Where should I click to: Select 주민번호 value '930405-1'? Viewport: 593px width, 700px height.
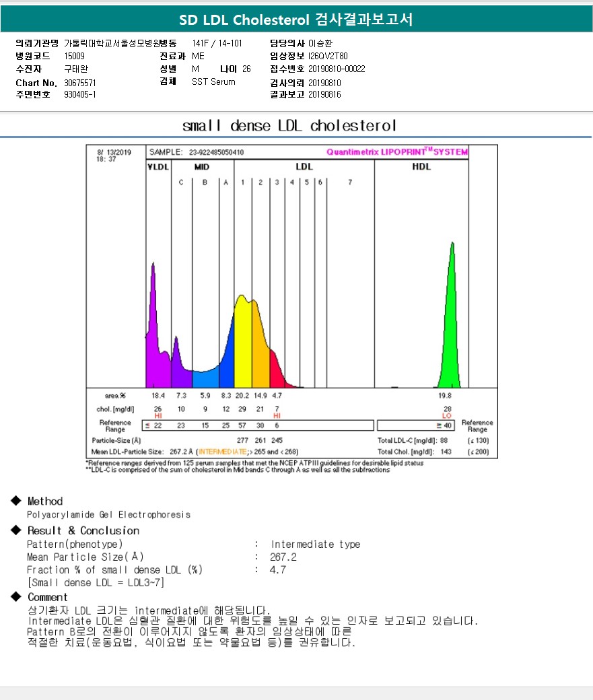click(x=80, y=95)
